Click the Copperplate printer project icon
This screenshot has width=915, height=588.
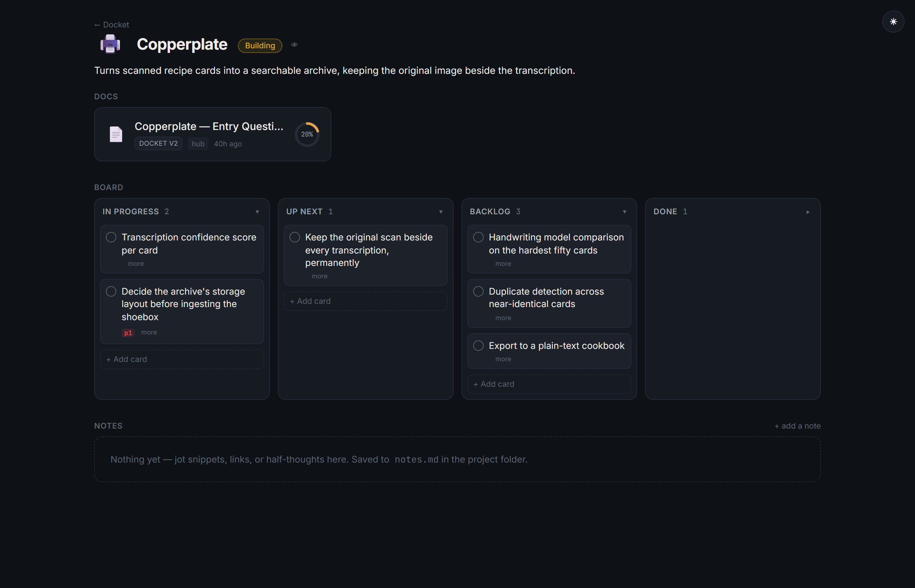110,44
